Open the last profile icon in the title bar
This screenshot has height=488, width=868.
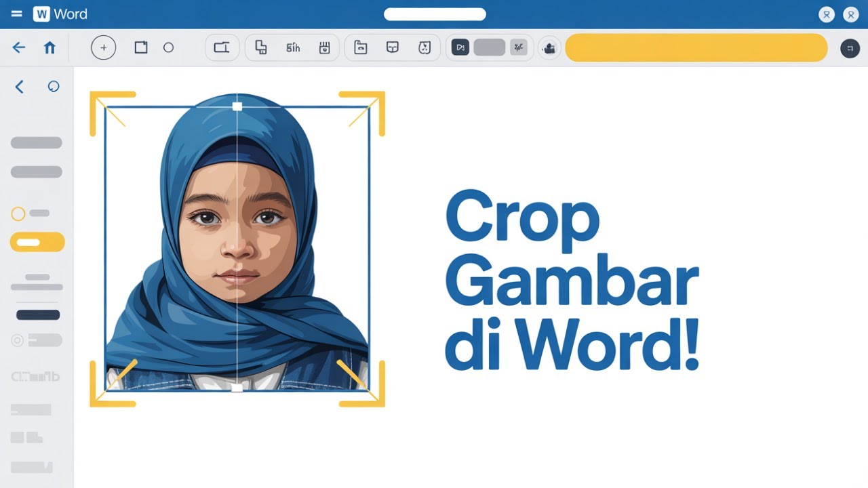tap(850, 14)
